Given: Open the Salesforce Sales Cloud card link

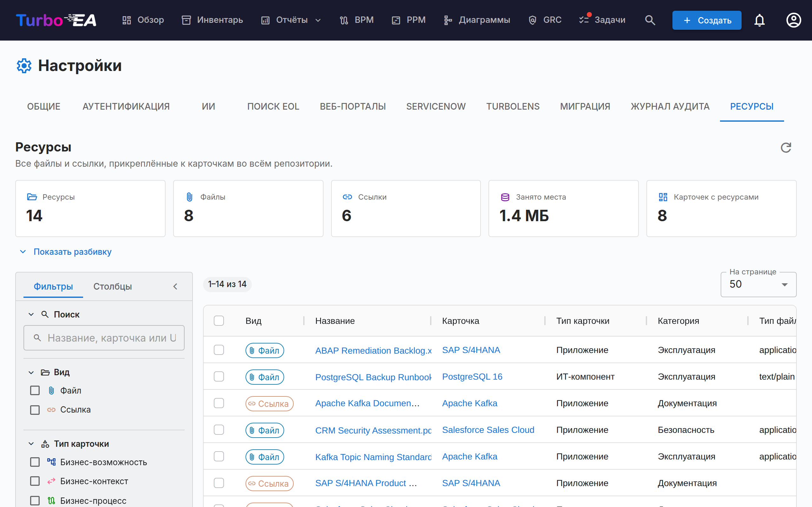Looking at the screenshot, I should tap(488, 430).
